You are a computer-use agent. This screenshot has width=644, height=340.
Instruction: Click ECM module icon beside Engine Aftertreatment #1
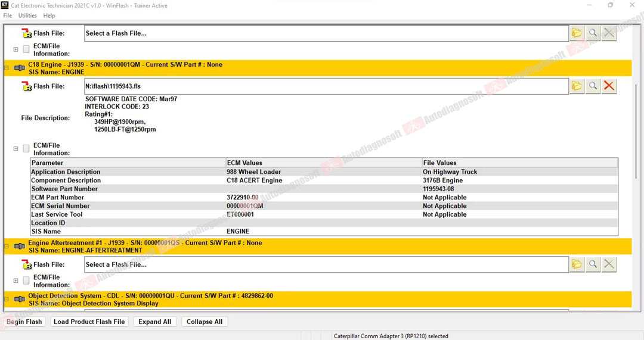19,246
